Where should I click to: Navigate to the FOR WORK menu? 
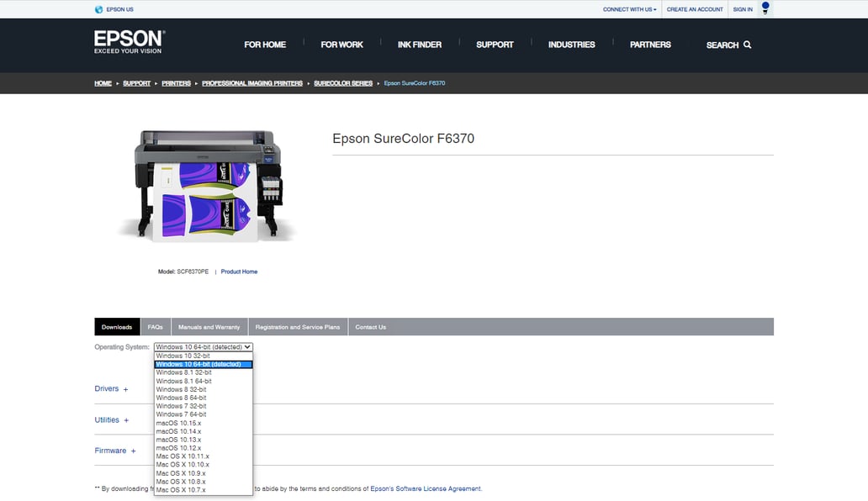[341, 44]
